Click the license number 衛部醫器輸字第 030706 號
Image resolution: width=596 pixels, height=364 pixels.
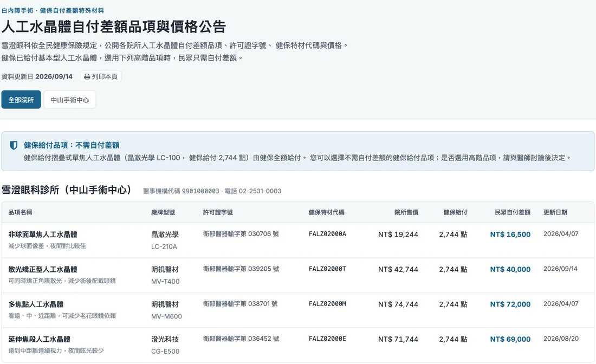(x=241, y=233)
